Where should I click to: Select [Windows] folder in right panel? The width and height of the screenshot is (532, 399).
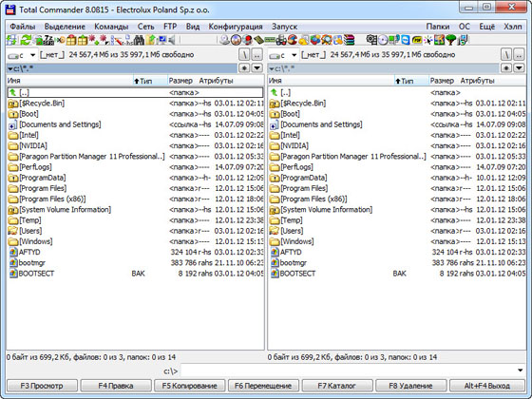click(x=397, y=241)
